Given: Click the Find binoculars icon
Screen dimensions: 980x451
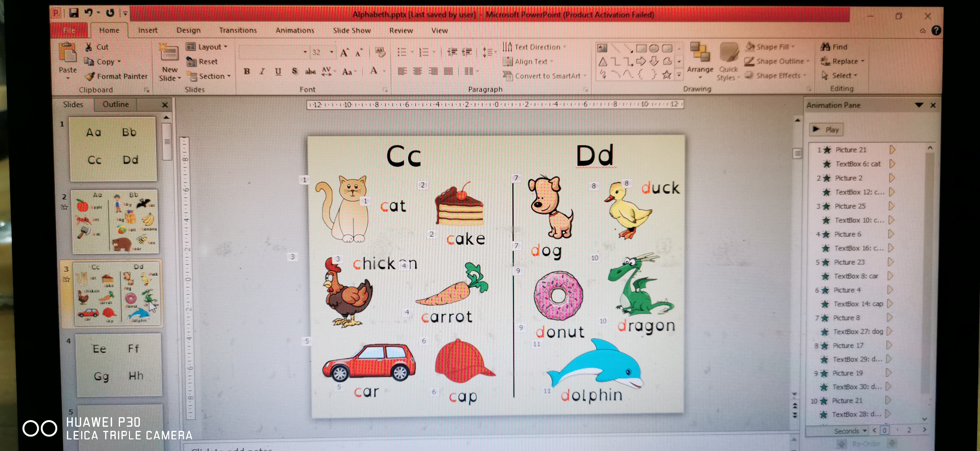Looking at the screenshot, I should tap(825, 47).
